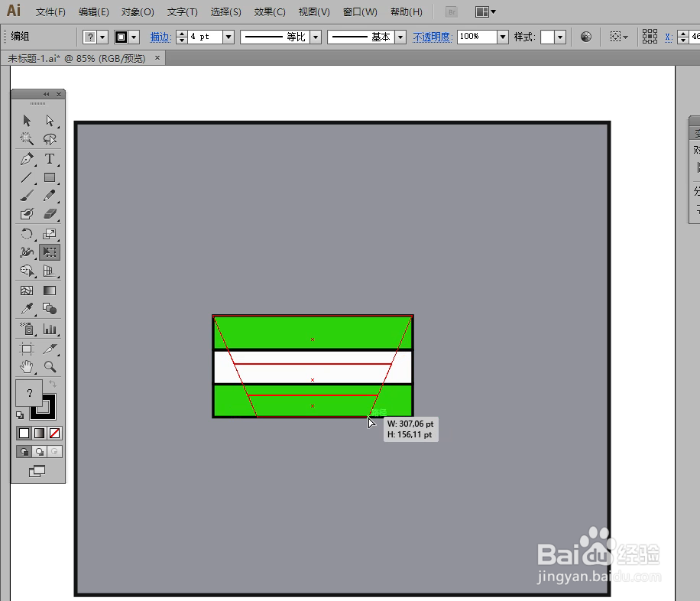Open the 文字(T) menu
The height and width of the screenshot is (601, 700).
click(182, 12)
